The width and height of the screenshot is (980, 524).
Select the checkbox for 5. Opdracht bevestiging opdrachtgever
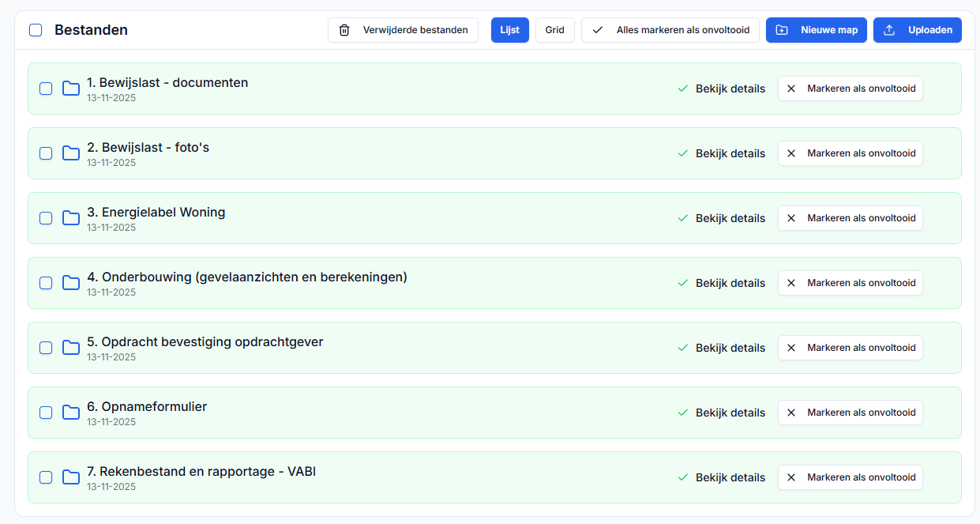tap(46, 348)
